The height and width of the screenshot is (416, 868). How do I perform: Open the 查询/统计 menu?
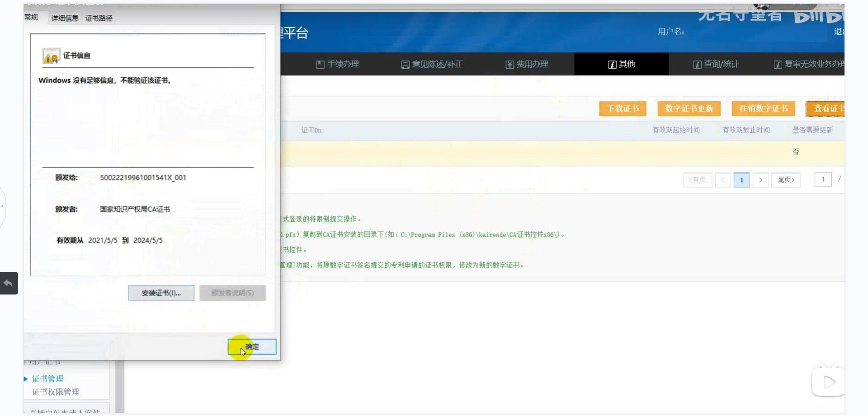point(716,64)
